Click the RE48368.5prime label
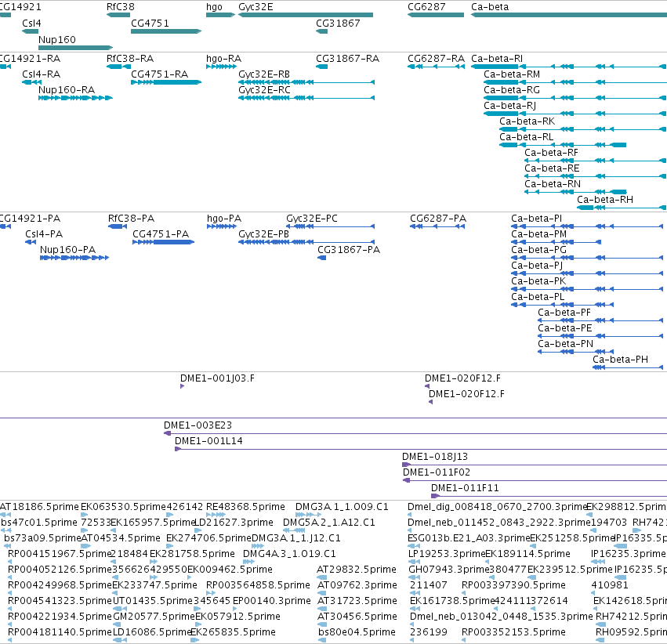Viewport: 667px width, 644px height. [x=245, y=506]
